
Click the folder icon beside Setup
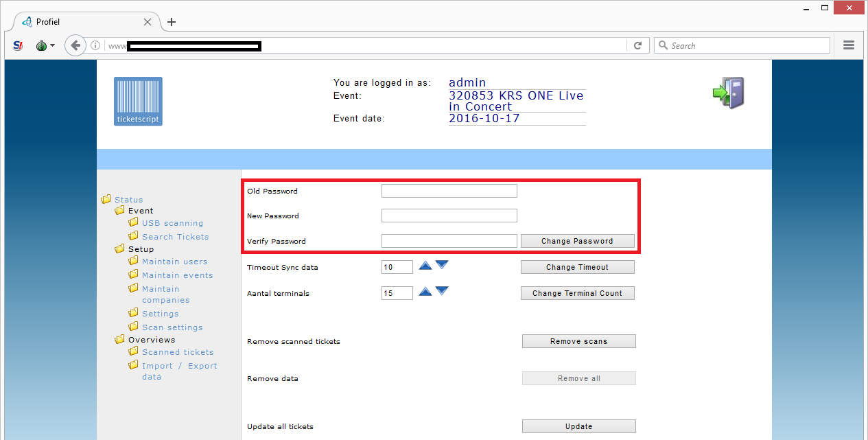pyautogui.click(x=119, y=249)
